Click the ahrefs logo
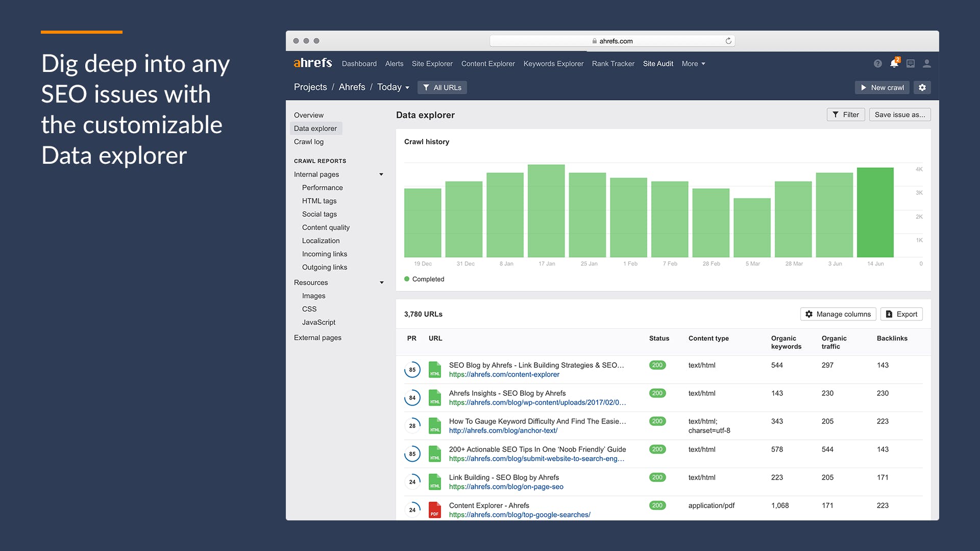980x551 pixels. 313,63
